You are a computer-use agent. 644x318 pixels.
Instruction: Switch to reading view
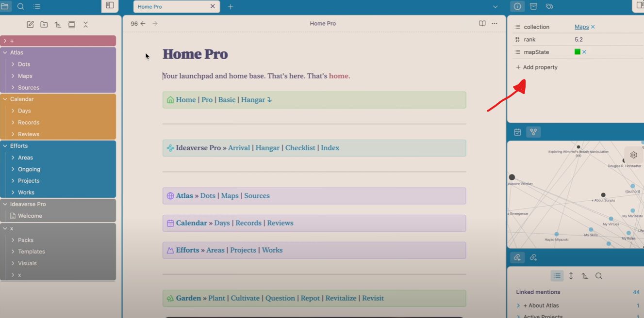pos(482,23)
